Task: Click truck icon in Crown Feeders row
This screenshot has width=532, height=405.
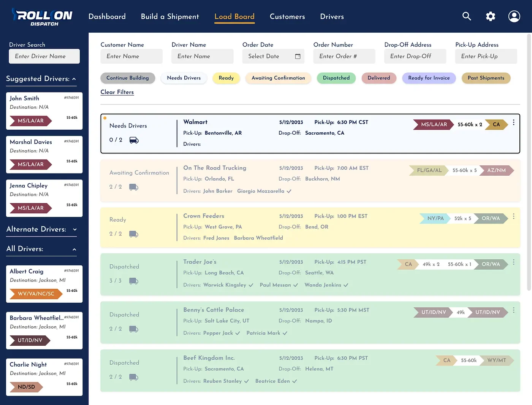Action: click(x=134, y=234)
